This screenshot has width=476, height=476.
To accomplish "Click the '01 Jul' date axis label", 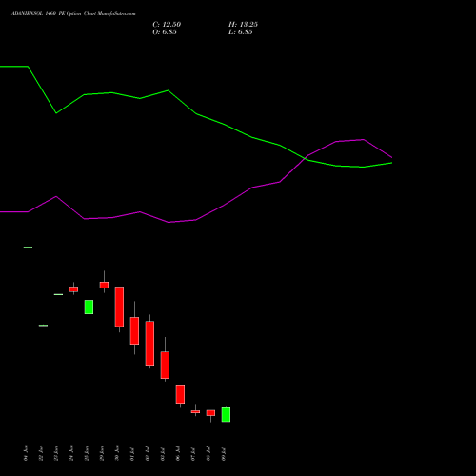I will 132,454.
